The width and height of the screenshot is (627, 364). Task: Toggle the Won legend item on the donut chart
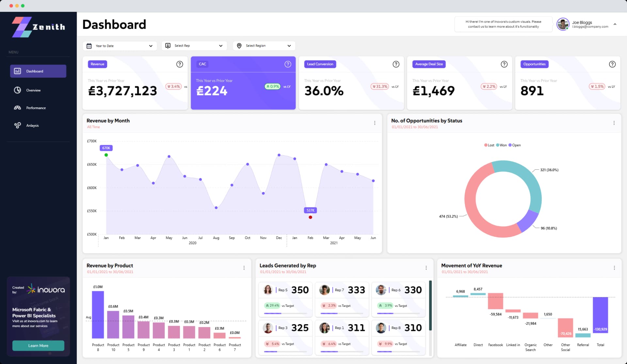pos(502,145)
